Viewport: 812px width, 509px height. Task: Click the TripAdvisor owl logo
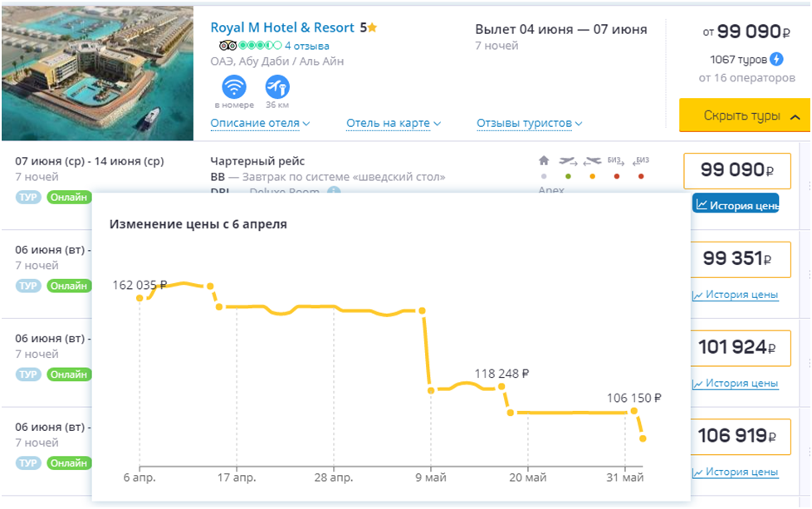pyautogui.click(x=228, y=46)
